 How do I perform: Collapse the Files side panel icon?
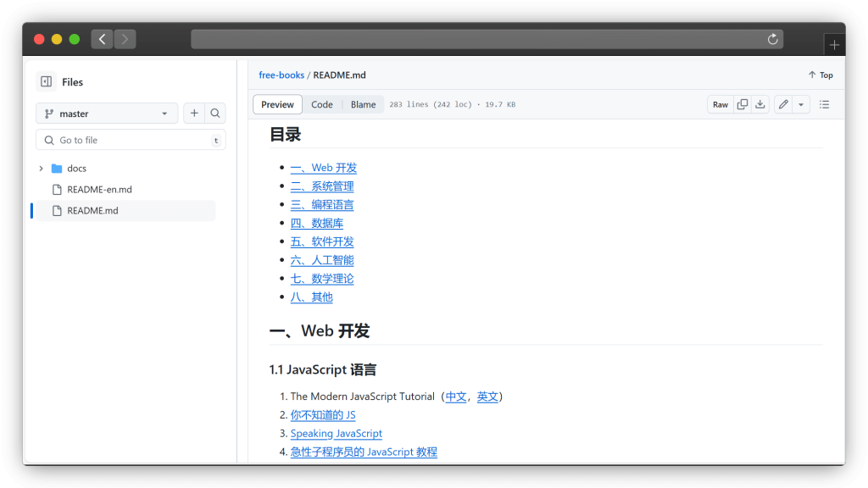pos(46,82)
